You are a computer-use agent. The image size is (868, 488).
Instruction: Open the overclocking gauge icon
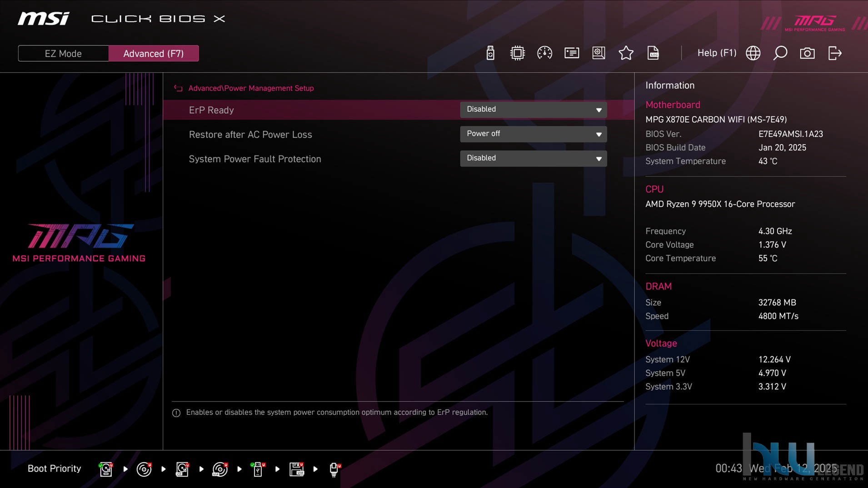[544, 53]
